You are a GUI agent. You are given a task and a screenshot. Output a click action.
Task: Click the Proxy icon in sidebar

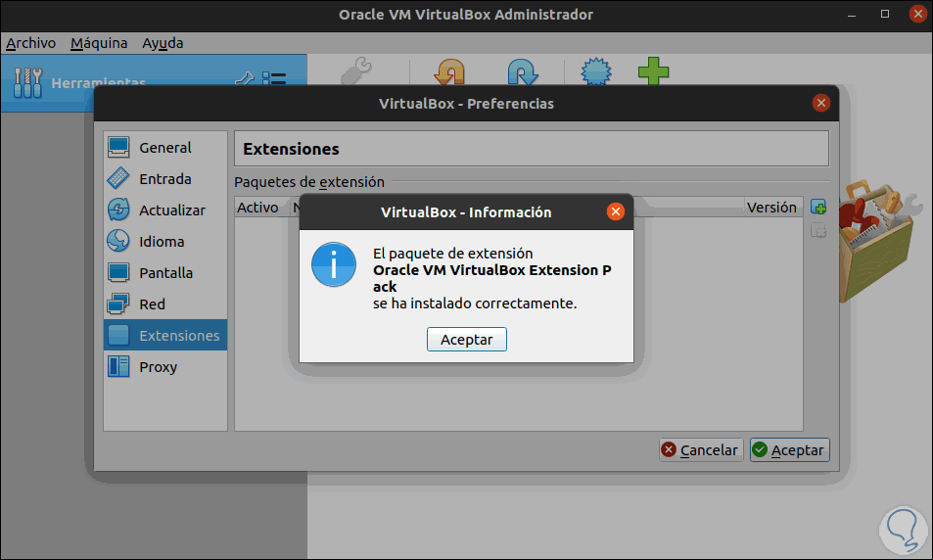point(118,366)
